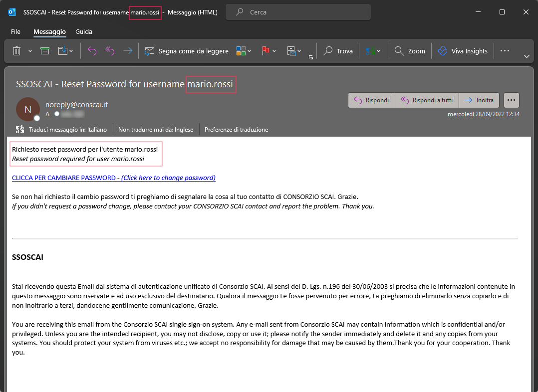Expand the ribbon display options chevron

[527, 57]
